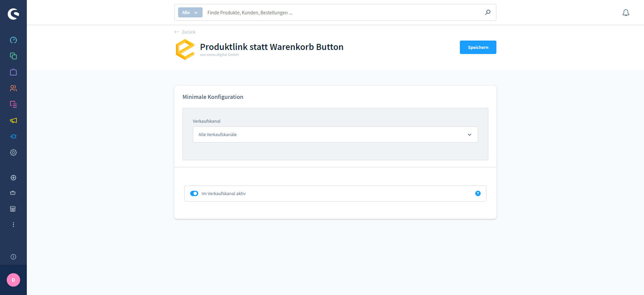Open the storefront sales channel icon

point(13,209)
